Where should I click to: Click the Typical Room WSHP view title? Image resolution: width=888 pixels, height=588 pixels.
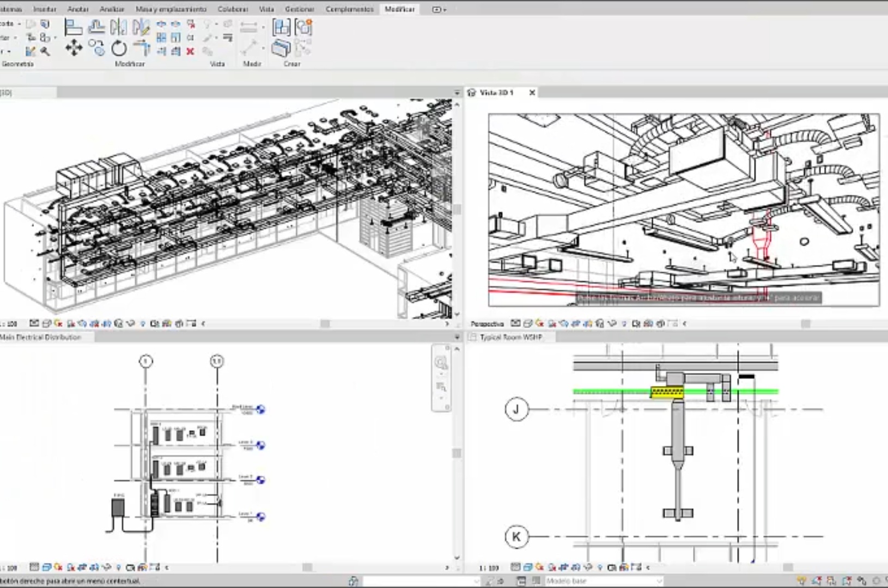point(510,337)
